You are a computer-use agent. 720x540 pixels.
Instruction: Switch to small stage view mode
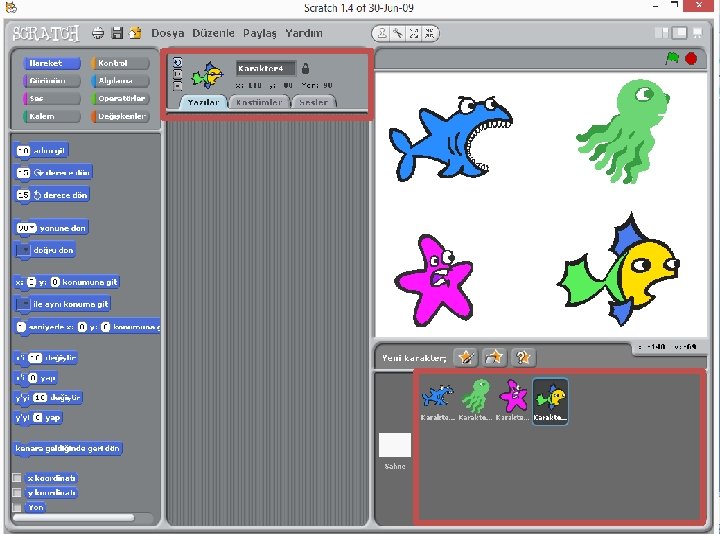662,33
